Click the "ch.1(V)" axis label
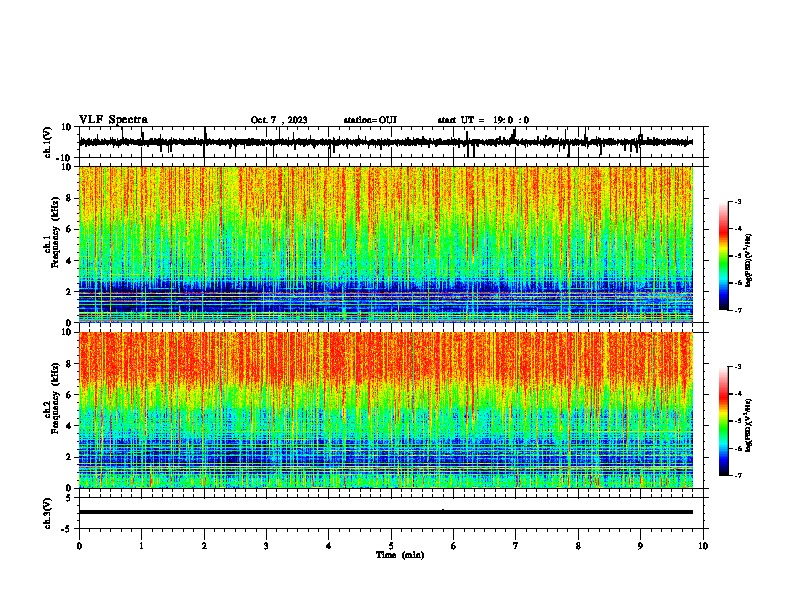 [48, 142]
